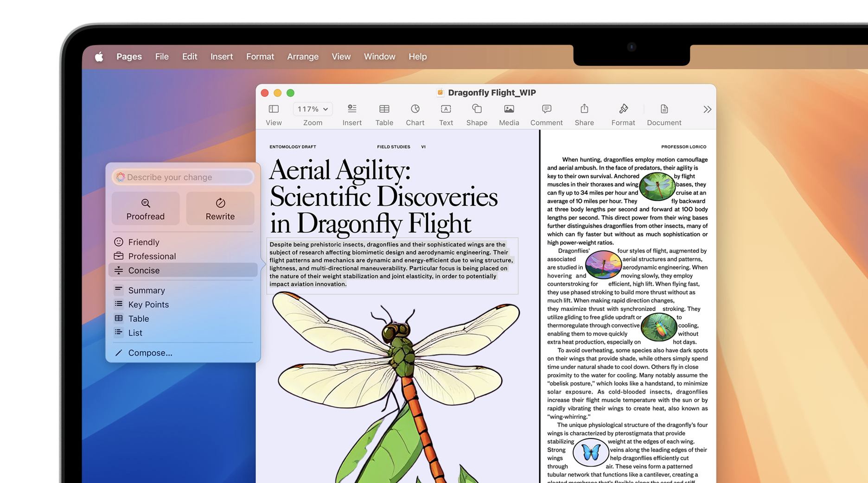Open the View sidebar toolbar icon
The width and height of the screenshot is (868, 483).
point(274,109)
